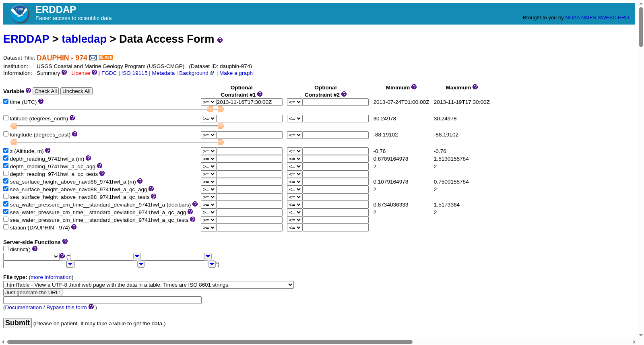Screen dimensions: 644x345
Task: Open the File type dropdown
Action: pyautogui.click(x=149, y=285)
